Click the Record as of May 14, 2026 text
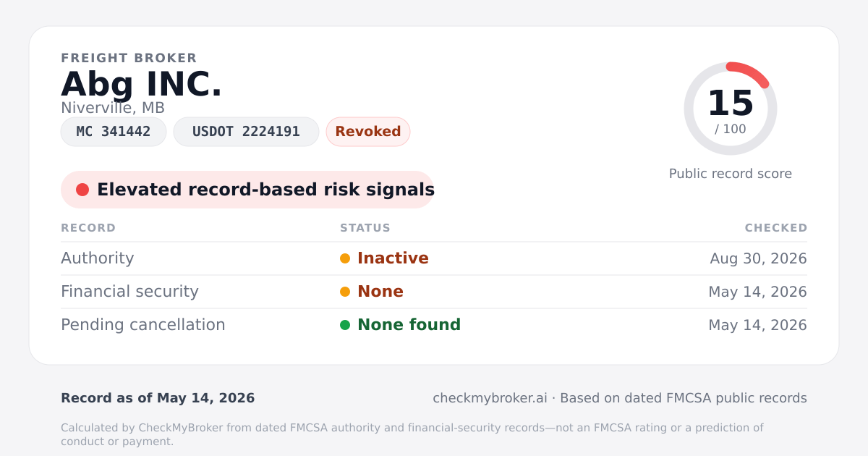868x456 pixels. pos(158,398)
